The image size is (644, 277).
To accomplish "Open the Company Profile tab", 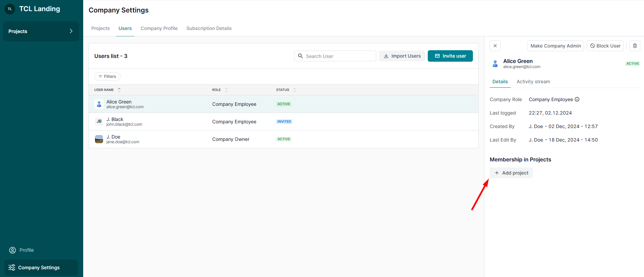I will coord(159,28).
